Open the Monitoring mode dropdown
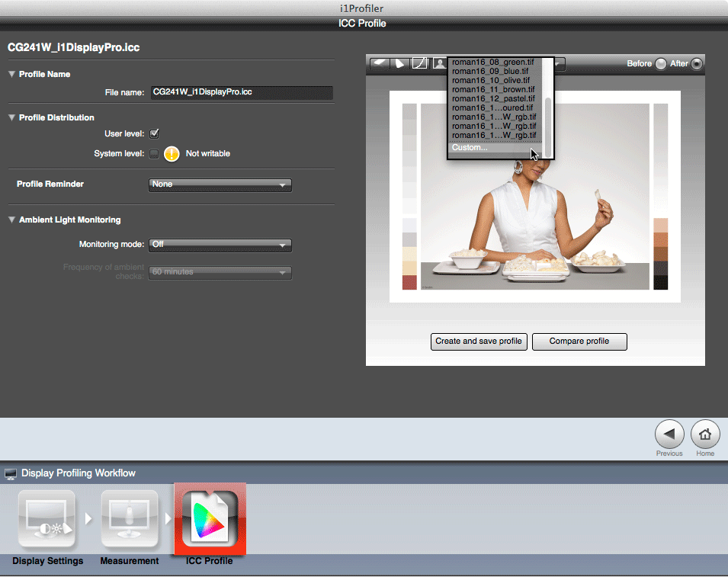This screenshot has height=577, width=728. (220, 245)
